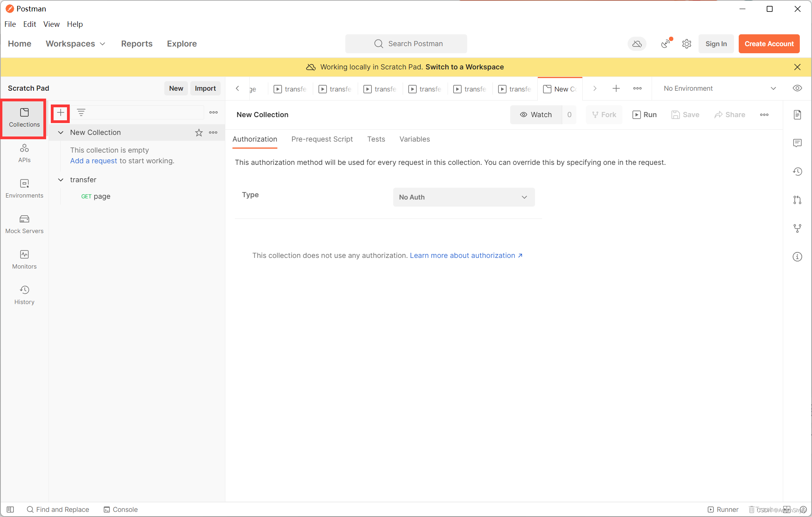
Task: Open the settings gear icon
Action: 687,44
